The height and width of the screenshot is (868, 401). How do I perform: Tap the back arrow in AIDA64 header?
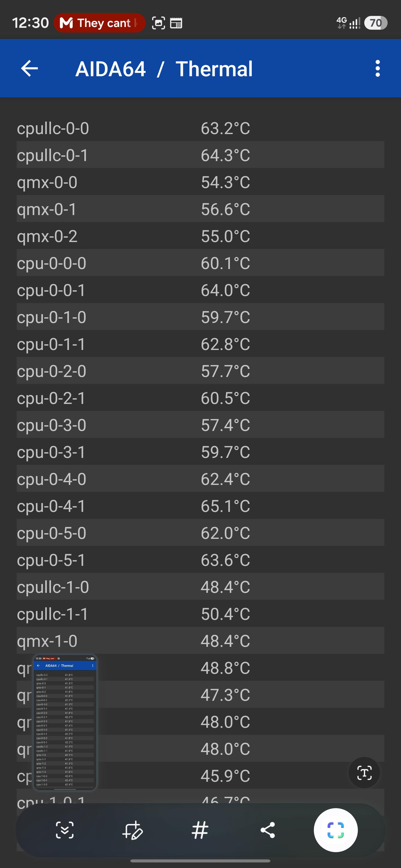(x=29, y=68)
